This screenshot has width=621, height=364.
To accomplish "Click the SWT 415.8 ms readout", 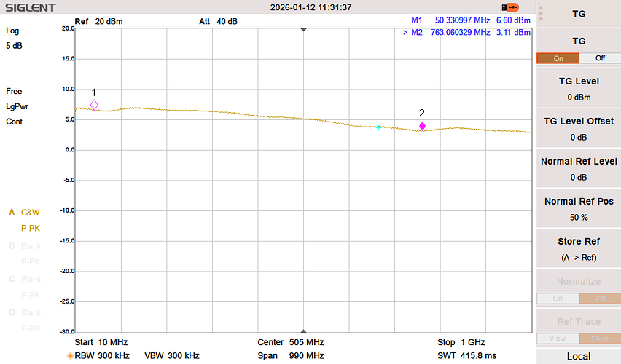I will (467, 356).
